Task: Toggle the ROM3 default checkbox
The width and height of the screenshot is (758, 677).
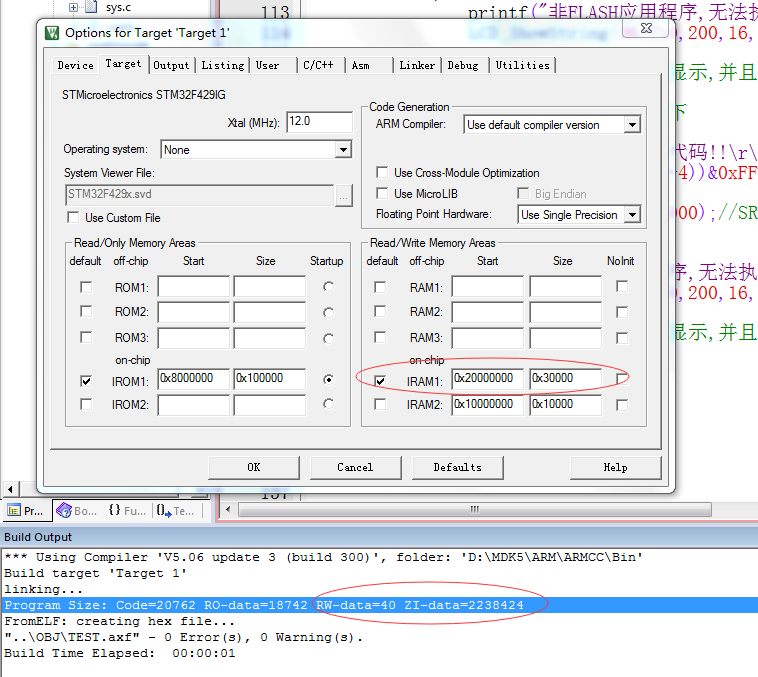Action: coord(86,337)
